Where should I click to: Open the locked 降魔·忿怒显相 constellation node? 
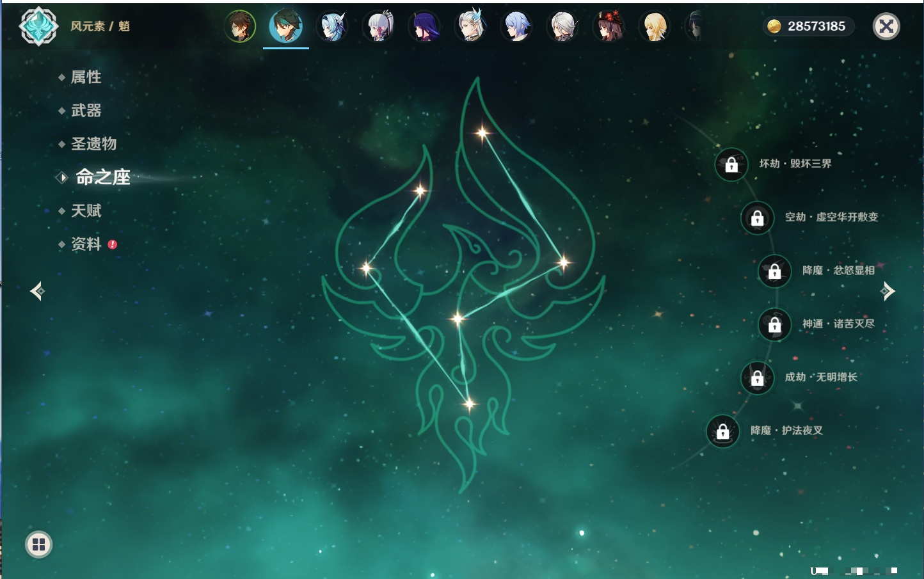774,271
